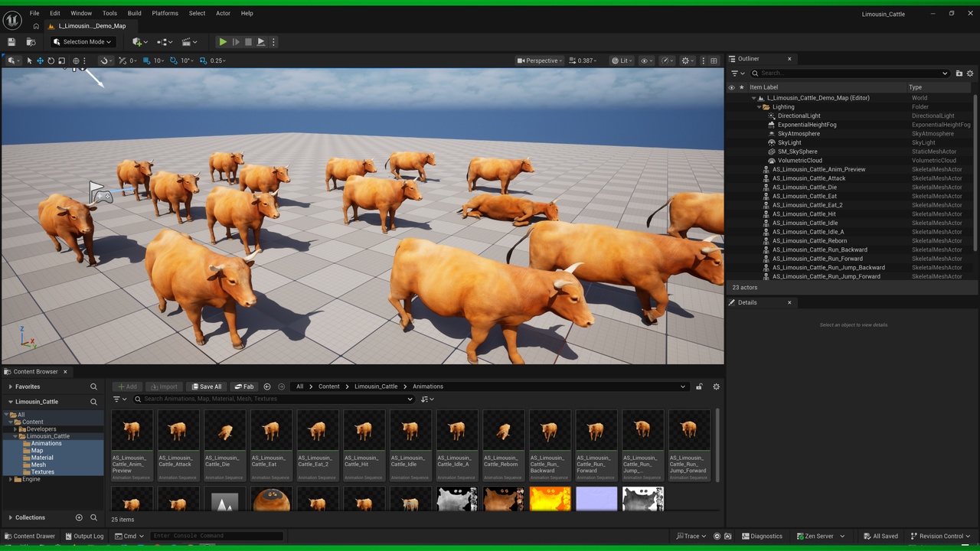Save the current level with disk icon
Viewport: 980px width, 551px height.
11,42
